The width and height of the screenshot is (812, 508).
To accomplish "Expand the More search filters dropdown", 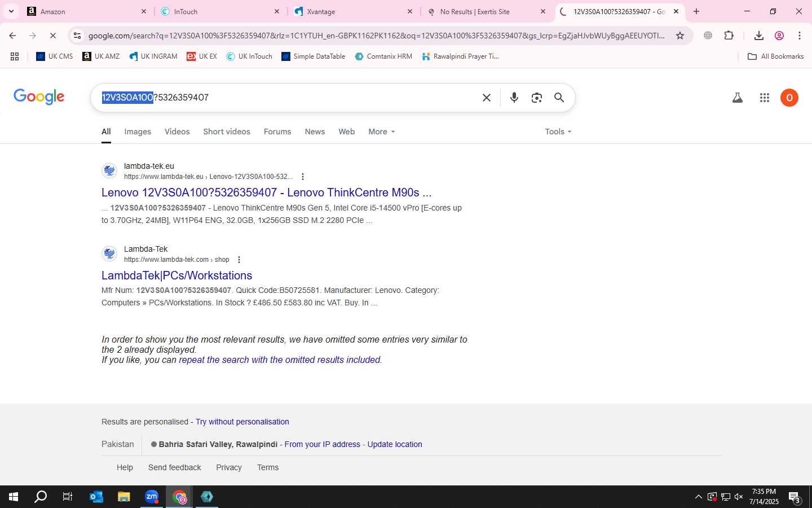I will coord(382,132).
